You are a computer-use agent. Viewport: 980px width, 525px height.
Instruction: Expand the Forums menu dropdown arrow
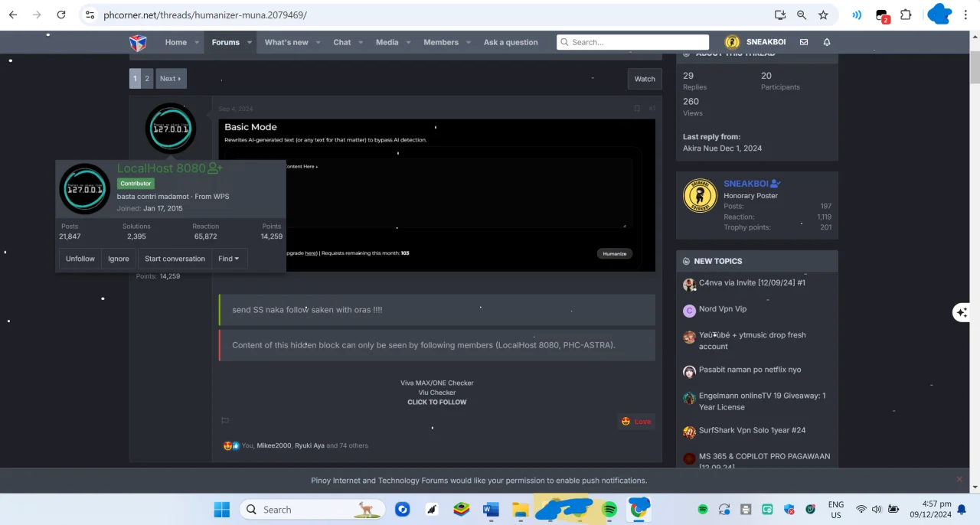pyautogui.click(x=250, y=42)
